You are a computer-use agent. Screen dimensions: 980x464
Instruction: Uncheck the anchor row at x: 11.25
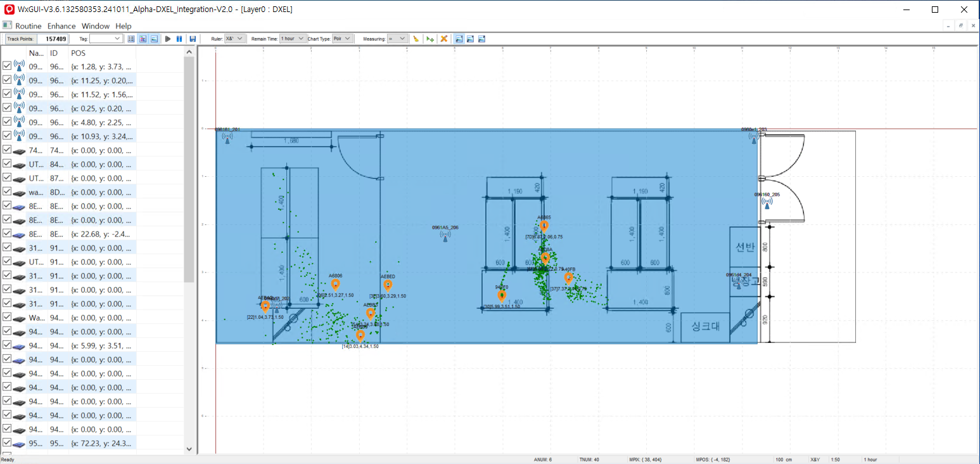[x=7, y=80]
